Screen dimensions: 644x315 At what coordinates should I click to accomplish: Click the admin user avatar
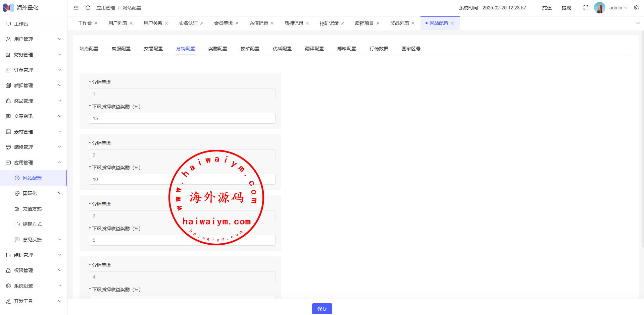[599, 8]
